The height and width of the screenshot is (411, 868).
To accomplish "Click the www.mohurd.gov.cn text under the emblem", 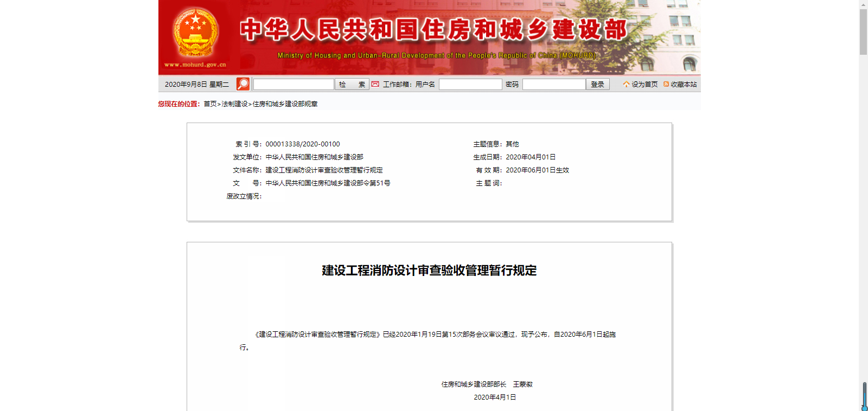I will (x=195, y=65).
